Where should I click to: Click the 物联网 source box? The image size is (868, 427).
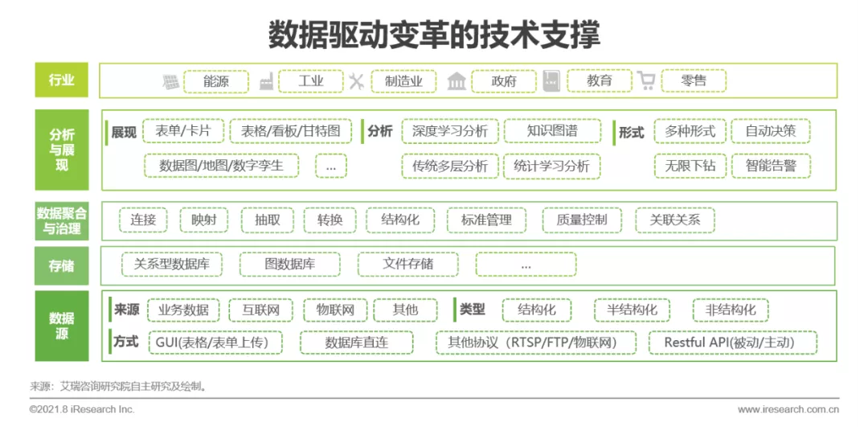point(335,310)
